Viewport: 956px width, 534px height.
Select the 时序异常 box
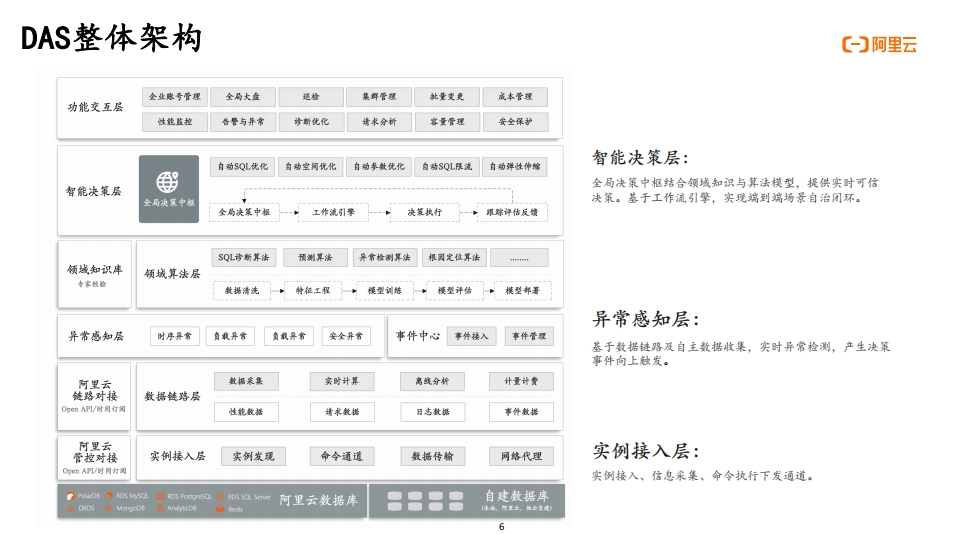point(174,336)
